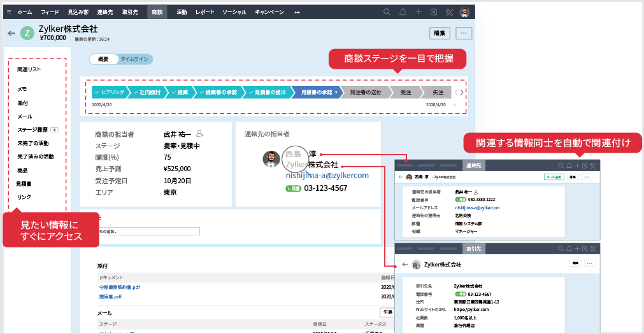644x334 pixels.
Task: Click green call badge next to 03-123-4567
Action: (293, 189)
